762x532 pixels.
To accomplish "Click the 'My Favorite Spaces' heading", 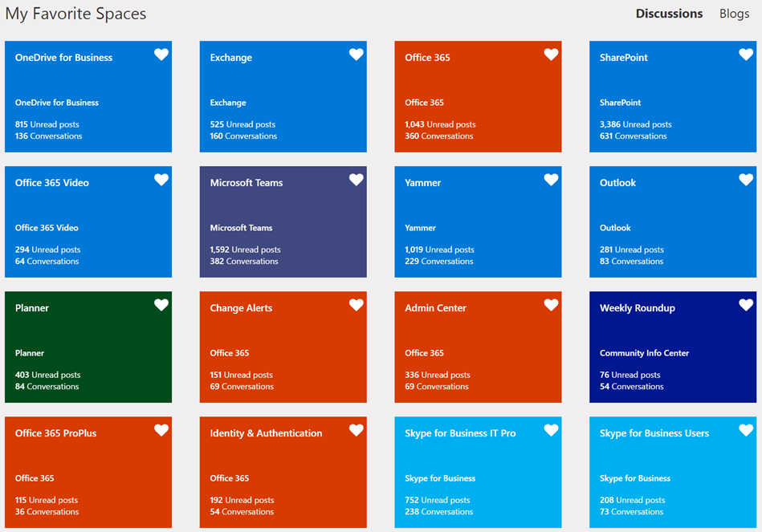I will coord(75,14).
